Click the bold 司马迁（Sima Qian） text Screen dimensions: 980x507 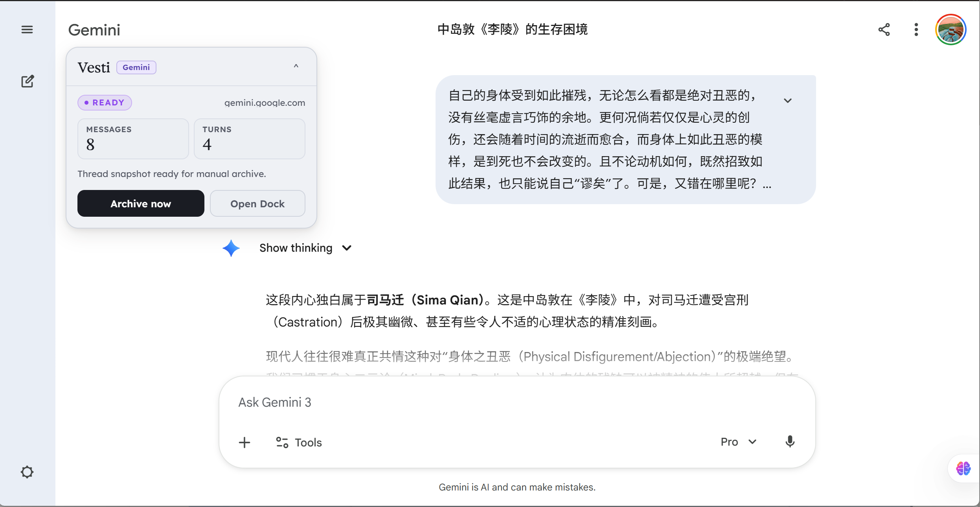coord(425,300)
